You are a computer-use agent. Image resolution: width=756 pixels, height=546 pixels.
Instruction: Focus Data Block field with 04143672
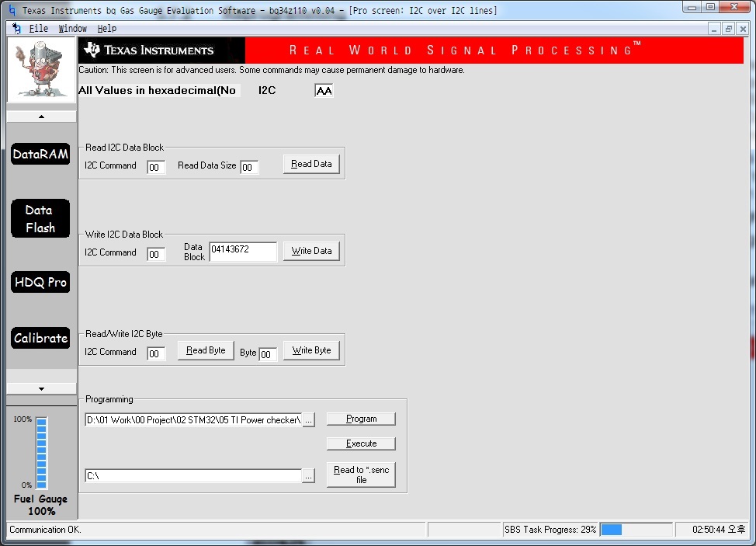[x=244, y=252]
